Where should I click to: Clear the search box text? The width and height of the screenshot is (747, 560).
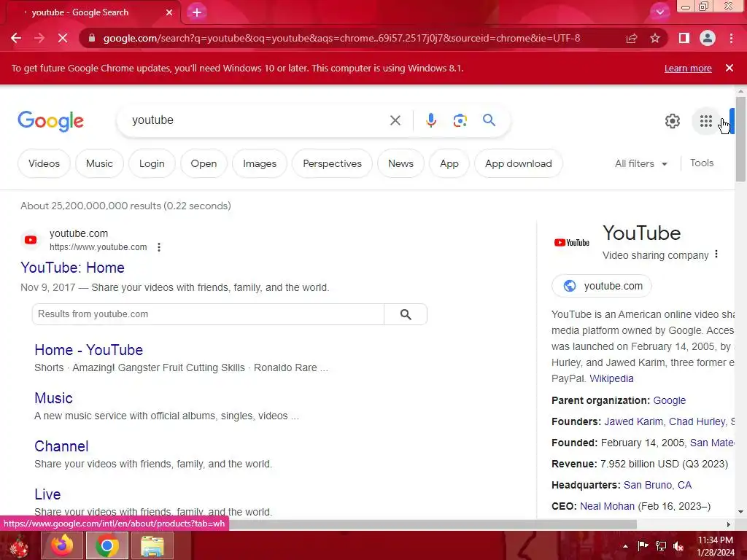click(395, 120)
